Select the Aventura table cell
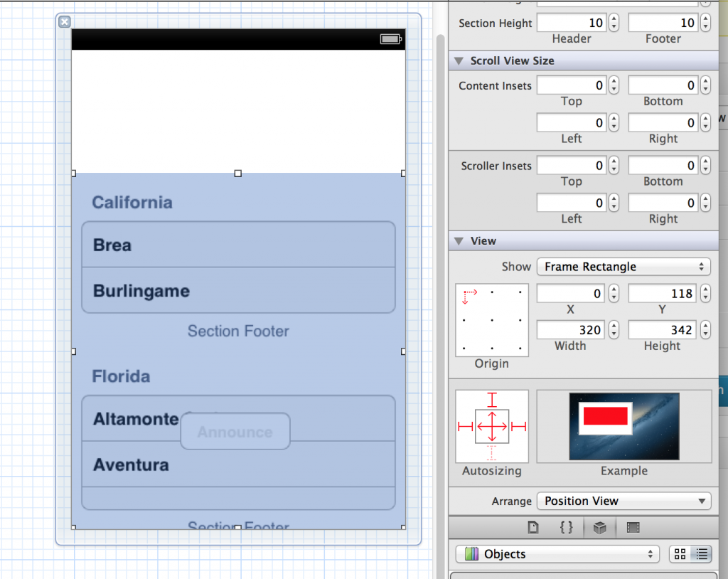The height and width of the screenshot is (579, 728). pos(238,464)
